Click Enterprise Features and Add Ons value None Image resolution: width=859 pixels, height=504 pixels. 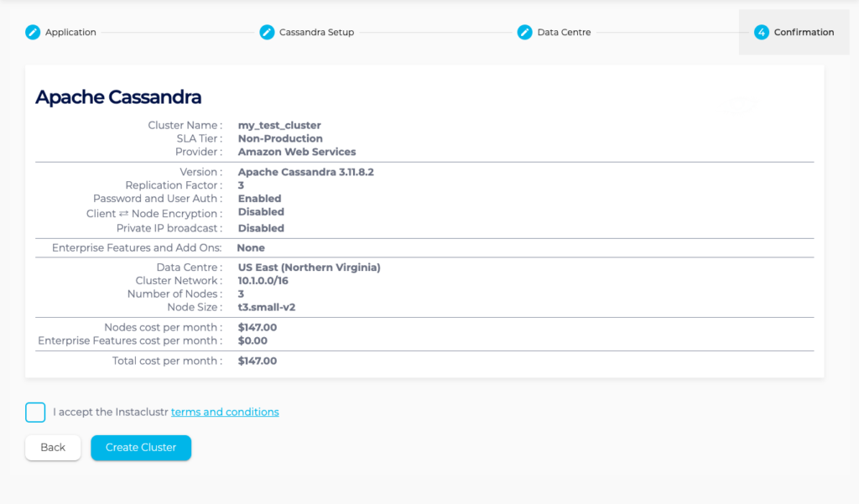click(x=251, y=248)
